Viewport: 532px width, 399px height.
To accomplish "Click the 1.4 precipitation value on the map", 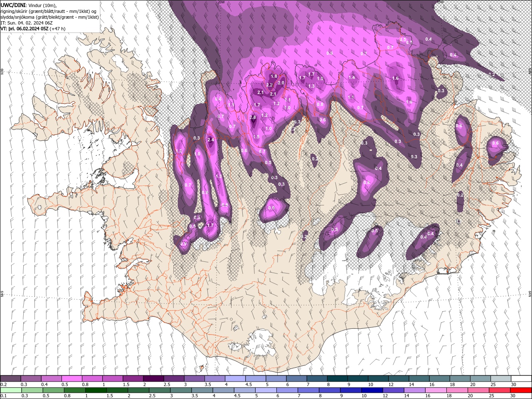I will click(x=352, y=78).
